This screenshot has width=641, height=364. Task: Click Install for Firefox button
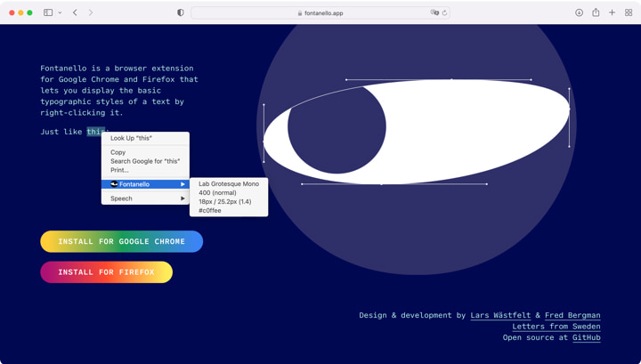pos(106,272)
